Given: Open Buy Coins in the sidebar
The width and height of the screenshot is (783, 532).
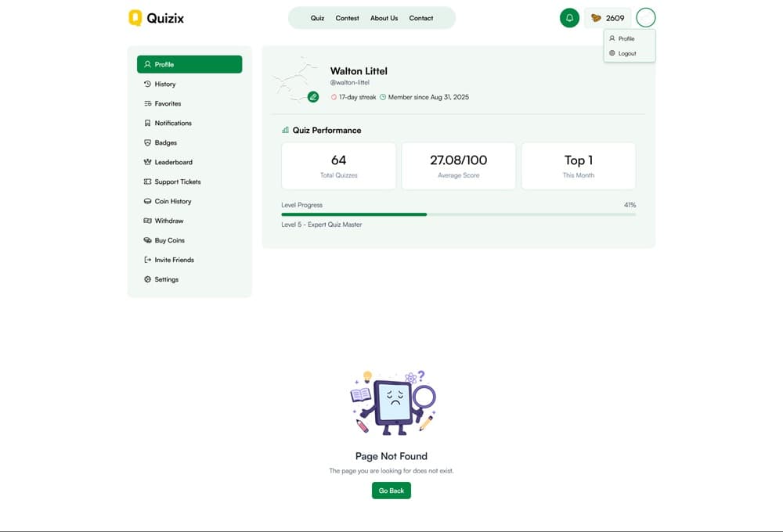Looking at the screenshot, I should click(169, 240).
